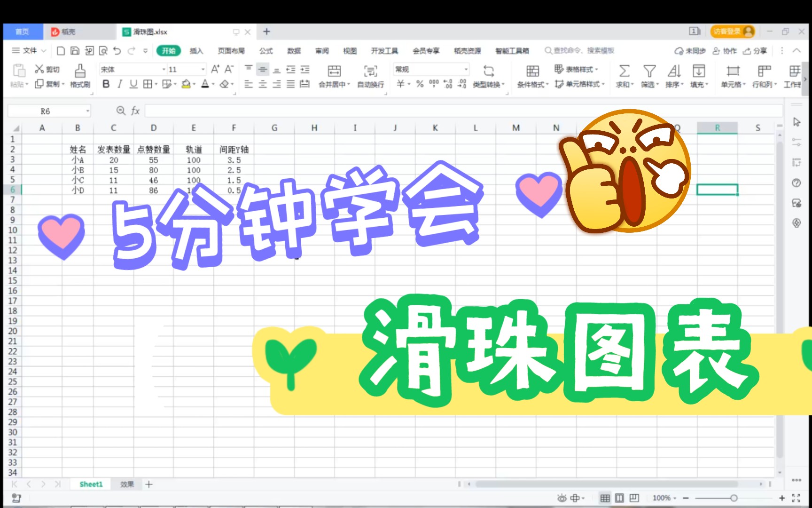Screen dimensions: 812x508
Task: Open the number format dropdown (常规)
Action: 466,69
